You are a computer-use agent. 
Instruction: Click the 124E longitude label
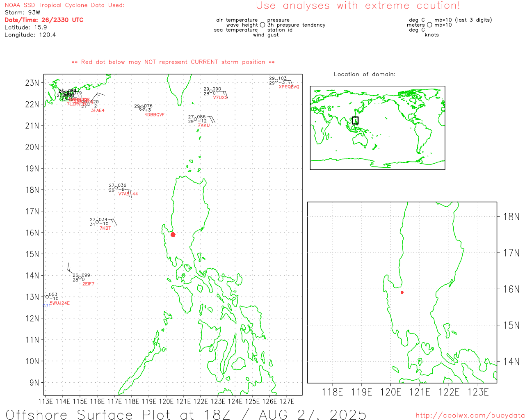click(235, 401)
